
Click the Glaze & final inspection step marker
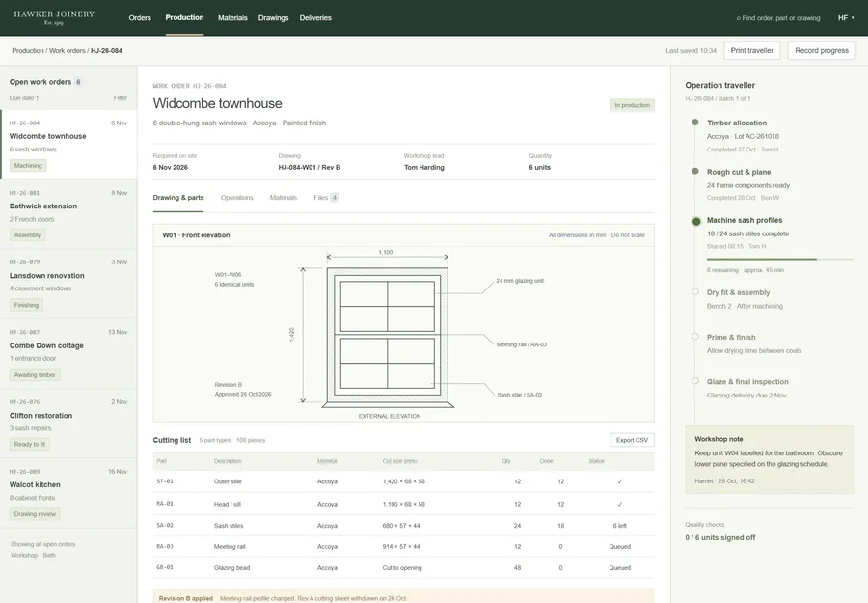point(695,381)
